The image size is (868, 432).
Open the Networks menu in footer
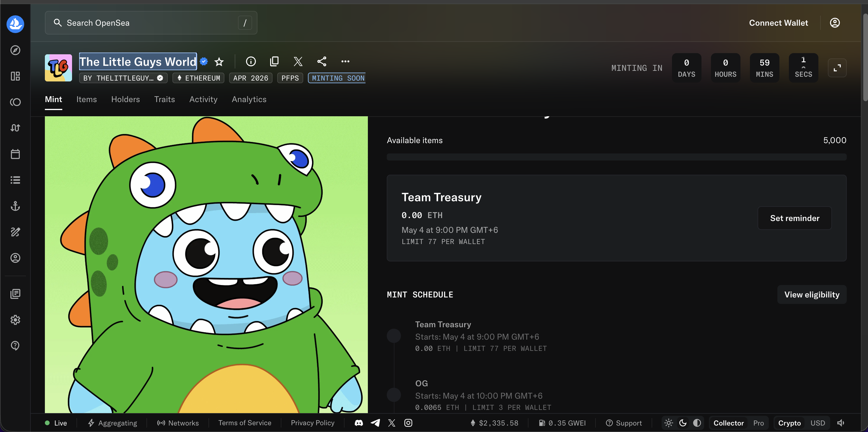point(178,423)
